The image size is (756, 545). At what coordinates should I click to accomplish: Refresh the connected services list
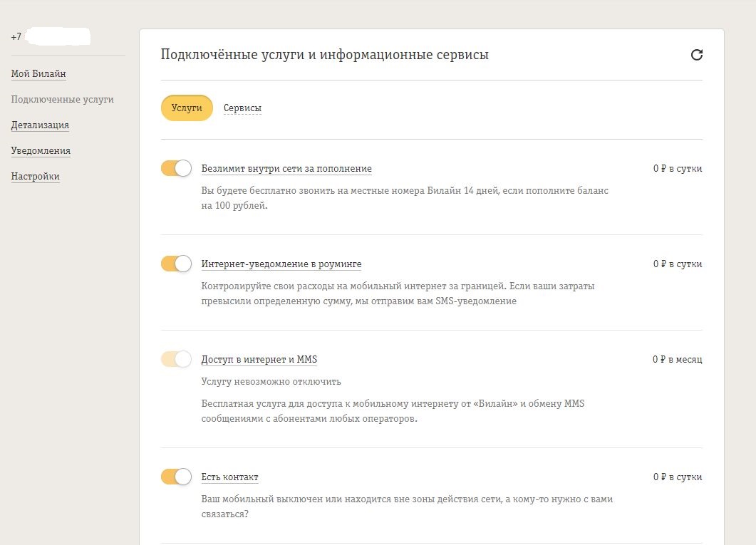[x=697, y=55]
